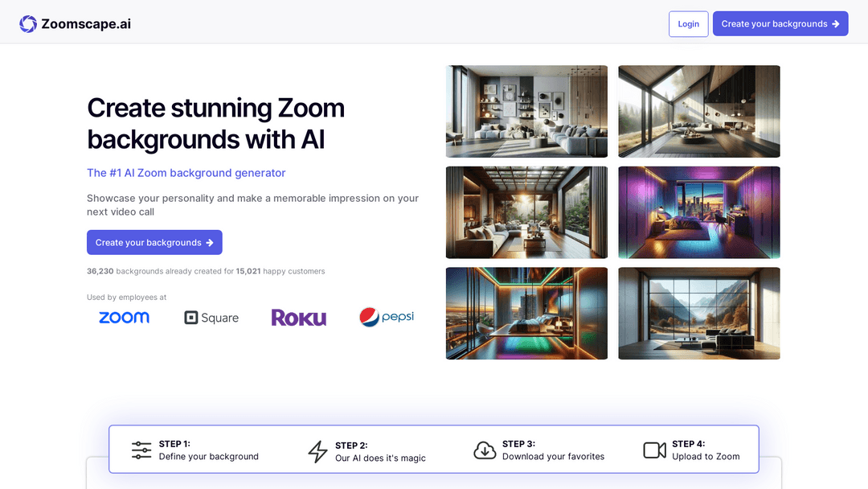Click the Zoom company logo

[124, 318]
